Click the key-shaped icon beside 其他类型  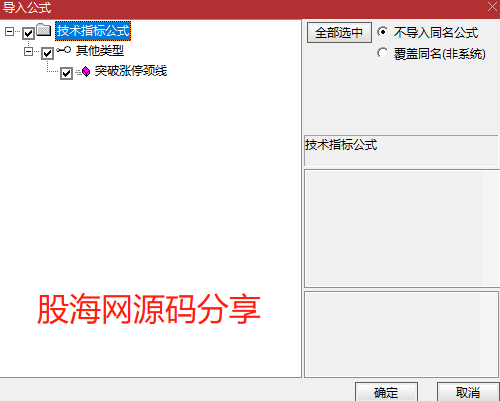(63, 50)
